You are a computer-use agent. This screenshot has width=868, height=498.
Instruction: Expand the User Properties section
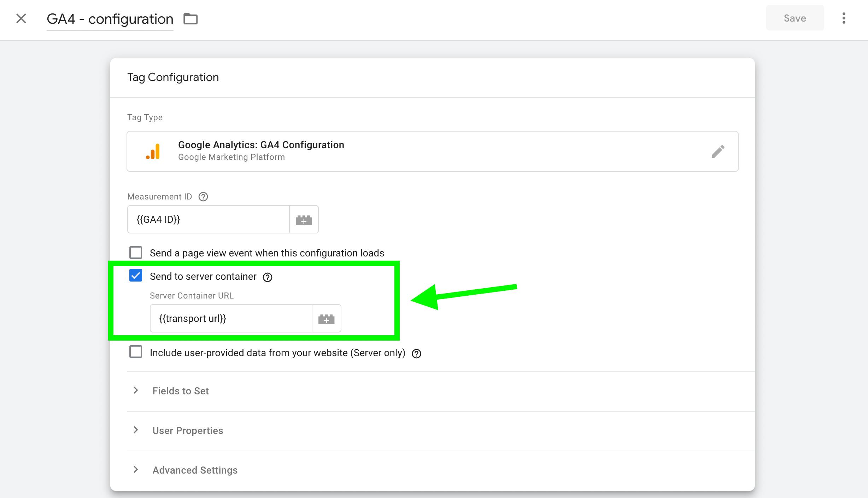click(441, 430)
